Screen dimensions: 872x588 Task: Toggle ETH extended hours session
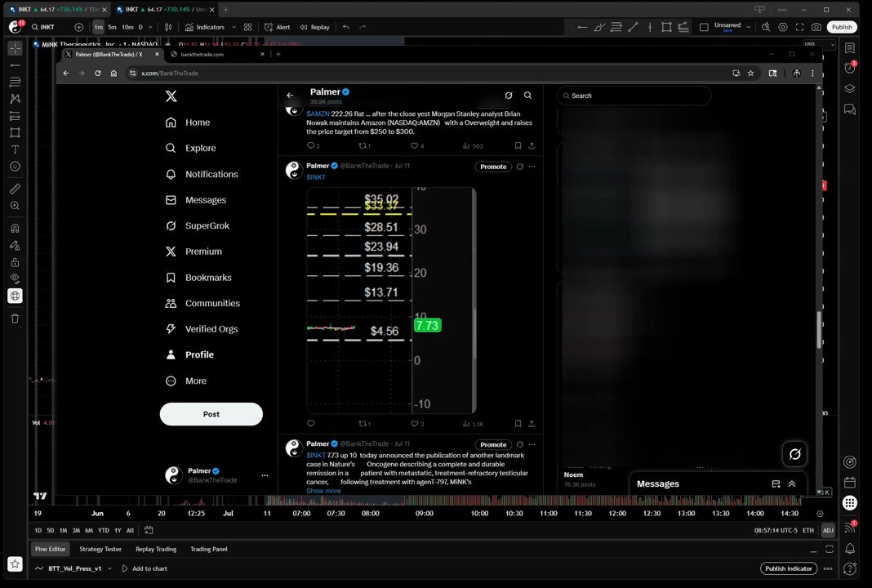808,530
